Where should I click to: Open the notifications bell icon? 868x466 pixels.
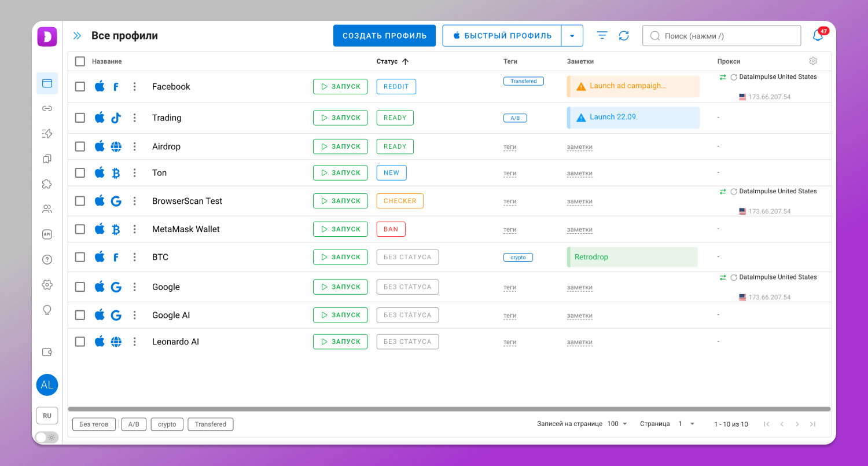(818, 35)
